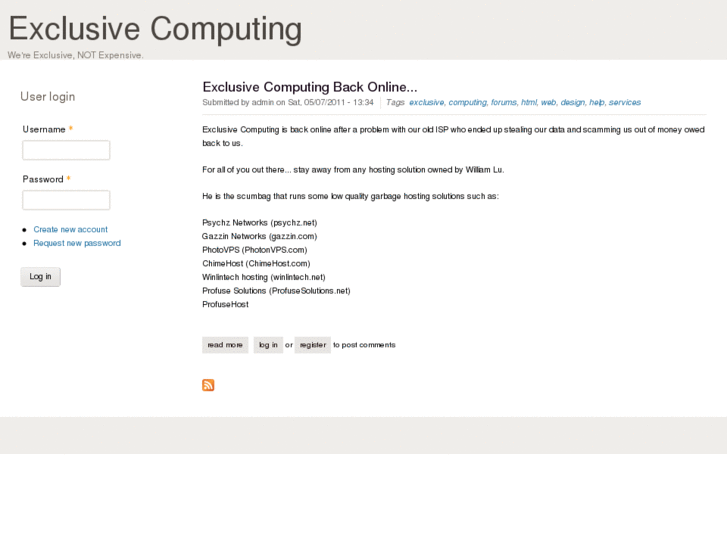Viewport: 727px width, 545px height.
Task: Click the Username input field
Action: 66,150
